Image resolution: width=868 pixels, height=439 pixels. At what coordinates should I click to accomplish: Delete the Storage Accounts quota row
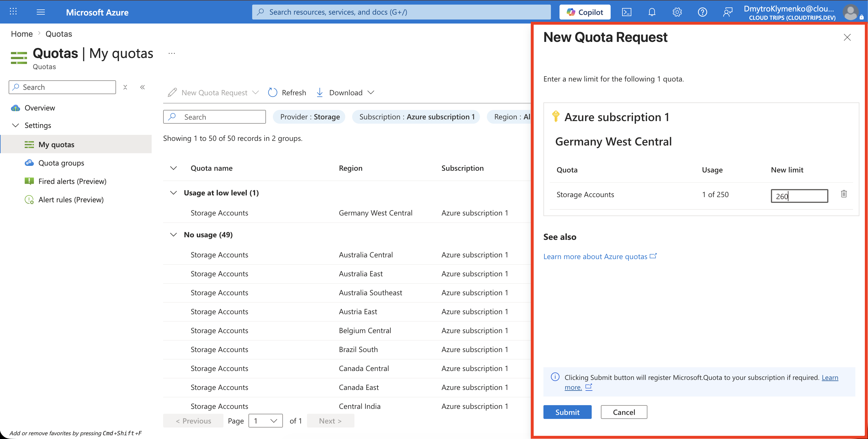point(844,194)
